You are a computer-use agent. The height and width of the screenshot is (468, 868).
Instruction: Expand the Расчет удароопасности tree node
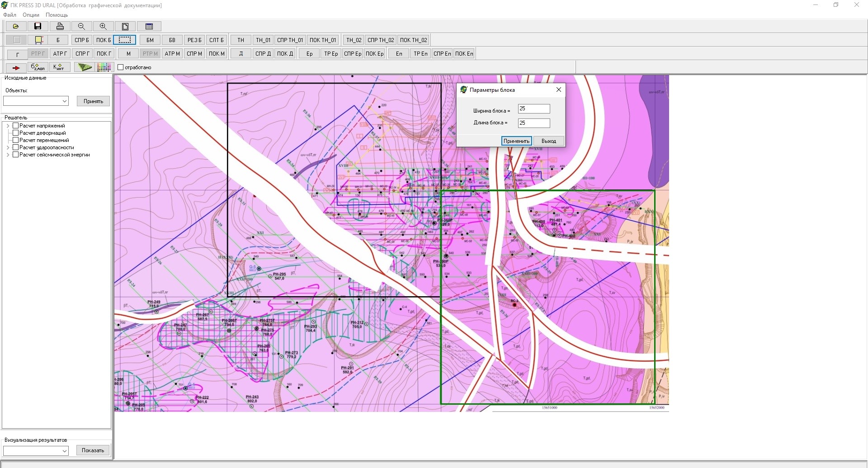8,147
